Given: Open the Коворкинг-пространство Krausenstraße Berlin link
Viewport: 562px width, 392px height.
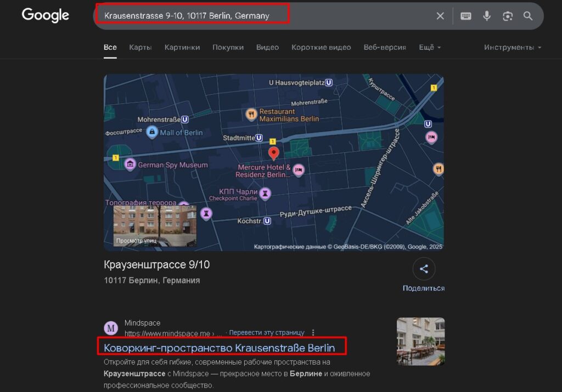Looking at the screenshot, I should pyautogui.click(x=220, y=348).
